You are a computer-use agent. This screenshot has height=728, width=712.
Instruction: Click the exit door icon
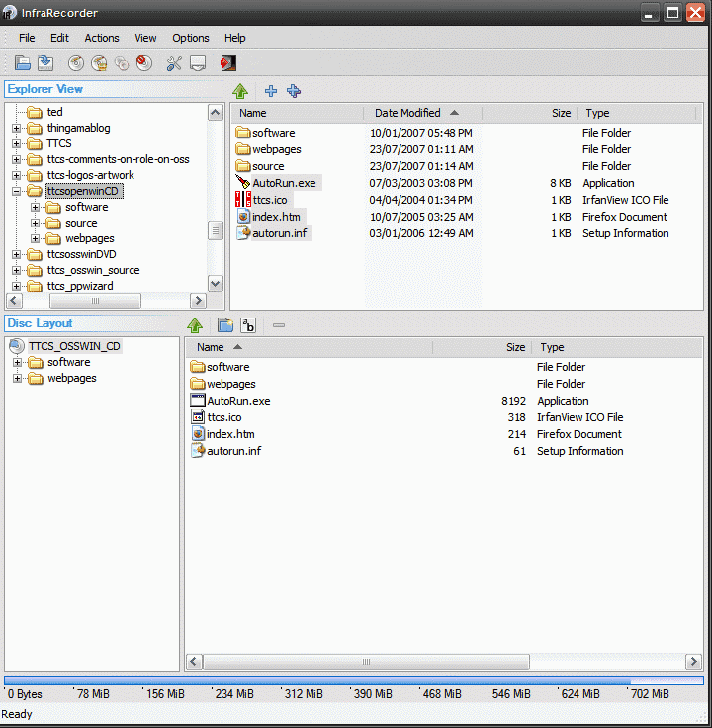pos(227,63)
